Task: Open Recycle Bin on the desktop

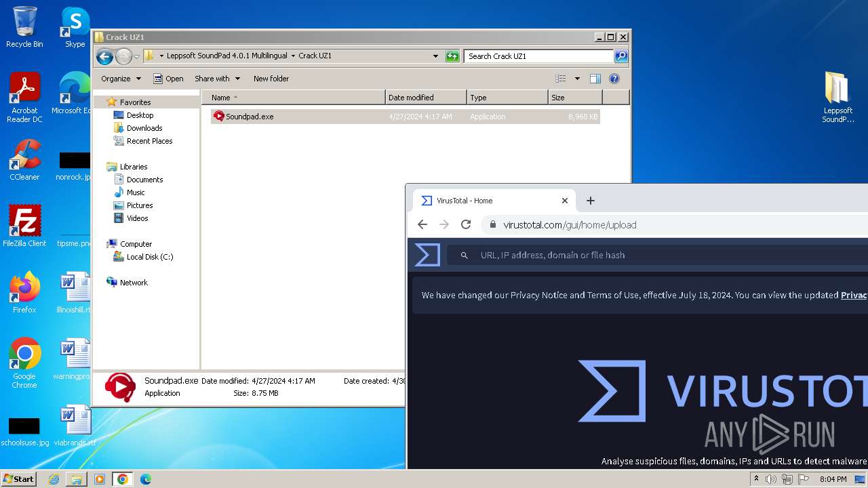Action: click(24, 27)
